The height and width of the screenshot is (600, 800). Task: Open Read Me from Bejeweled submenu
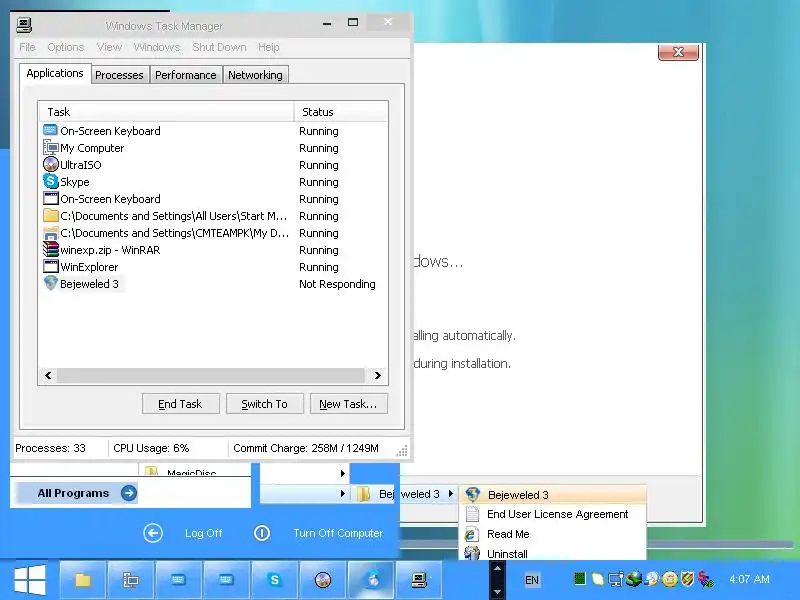point(553,534)
